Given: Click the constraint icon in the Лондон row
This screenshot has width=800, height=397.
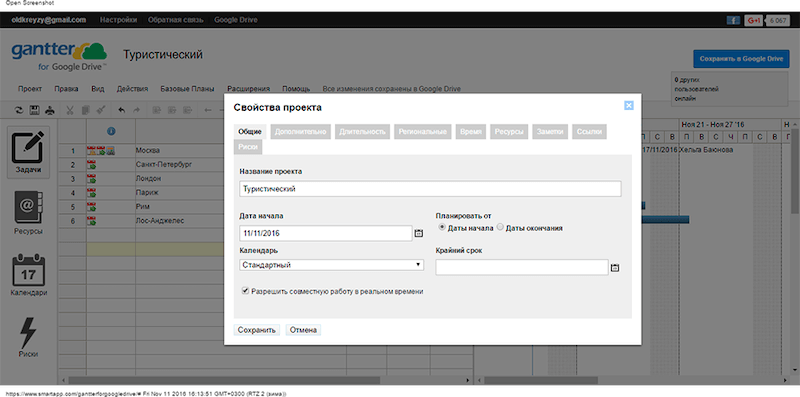Looking at the screenshot, I should tap(92, 179).
